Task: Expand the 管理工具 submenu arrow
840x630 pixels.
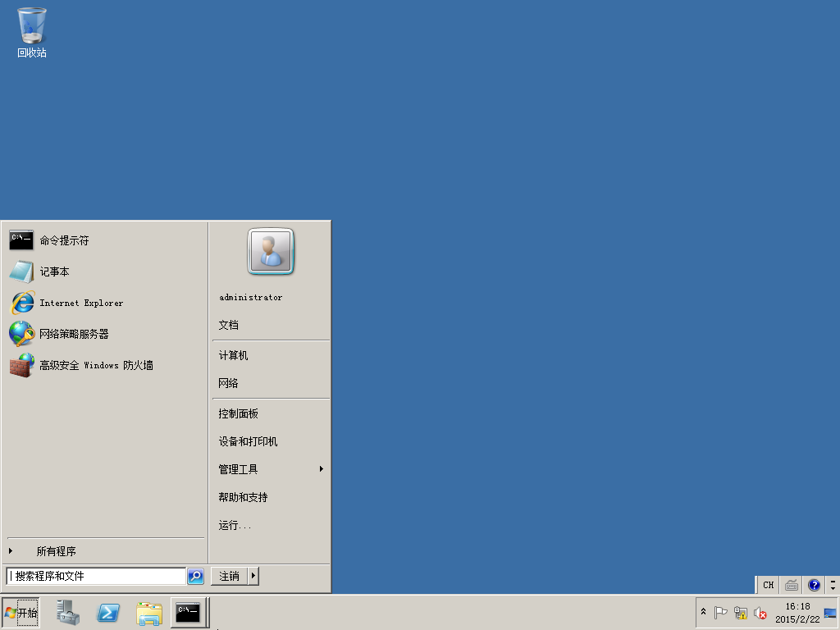Action: (321, 469)
